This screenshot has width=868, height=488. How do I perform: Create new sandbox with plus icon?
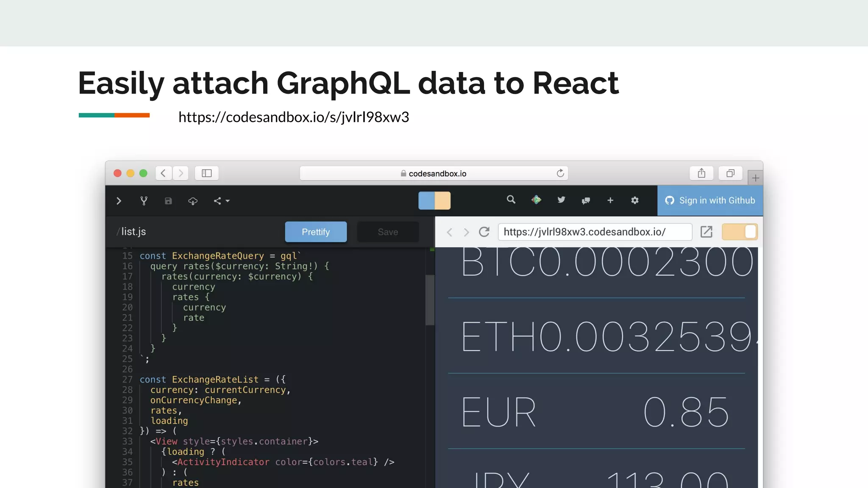[610, 200]
